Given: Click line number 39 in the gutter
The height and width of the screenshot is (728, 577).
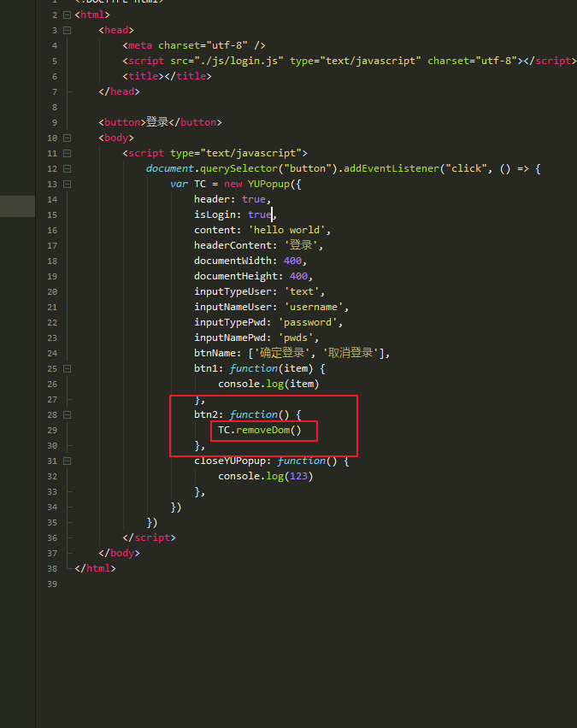Looking at the screenshot, I should pos(52,584).
